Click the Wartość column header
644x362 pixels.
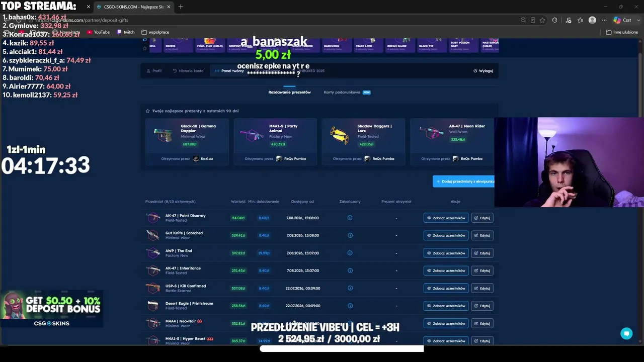pyautogui.click(x=238, y=202)
